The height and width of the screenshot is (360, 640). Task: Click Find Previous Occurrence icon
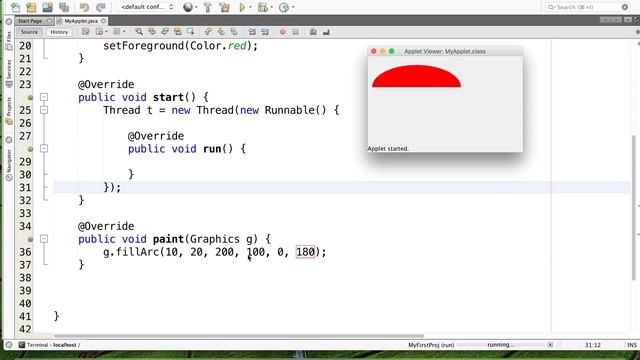point(152,31)
